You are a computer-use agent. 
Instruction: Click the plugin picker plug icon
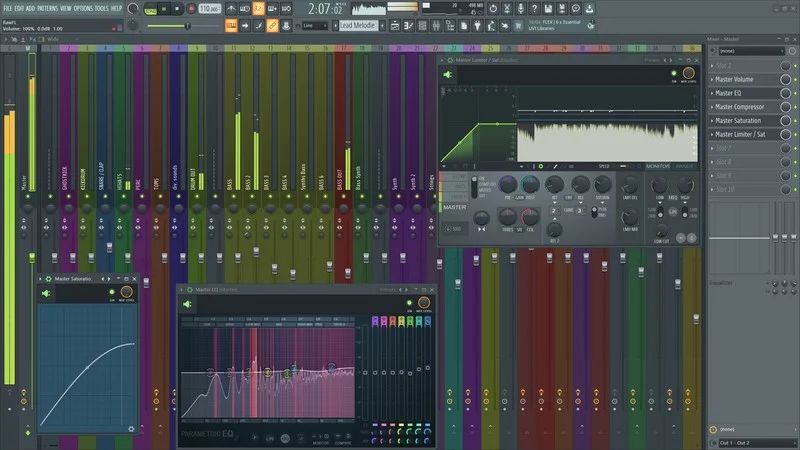click(x=478, y=26)
